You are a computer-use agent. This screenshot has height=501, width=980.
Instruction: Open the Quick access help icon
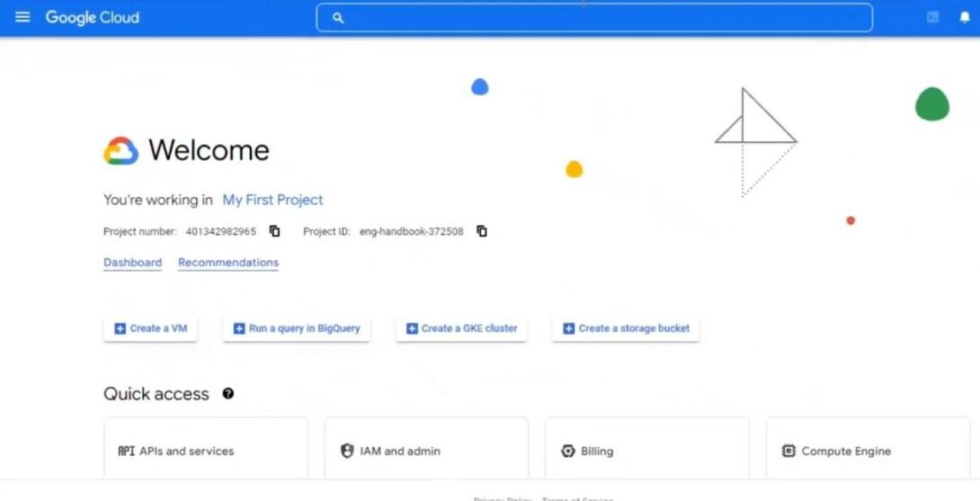[228, 393]
